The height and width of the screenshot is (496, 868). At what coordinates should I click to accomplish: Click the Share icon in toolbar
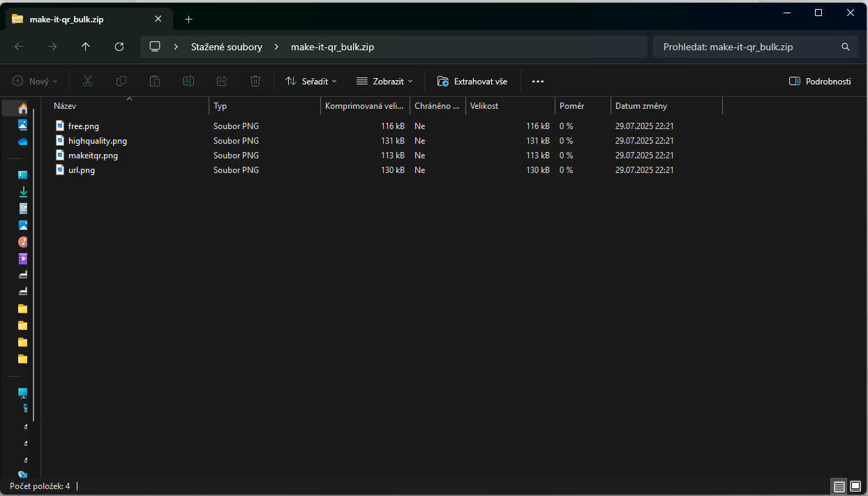coord(222,81)
